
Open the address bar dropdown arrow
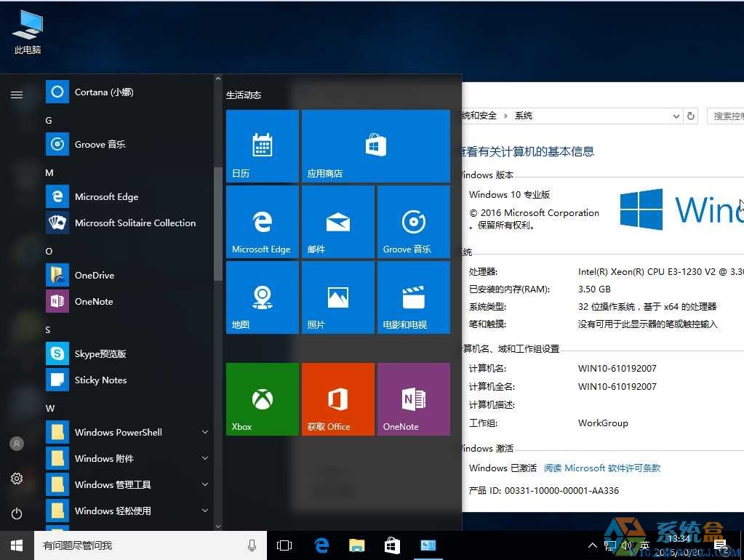[676, 116]
